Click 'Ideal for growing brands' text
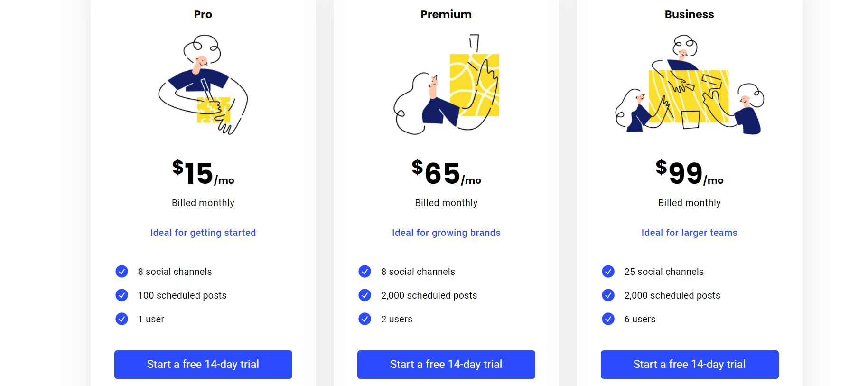Image resolution: width=868 pixels, height=386 pixels. tap(446, 233)
